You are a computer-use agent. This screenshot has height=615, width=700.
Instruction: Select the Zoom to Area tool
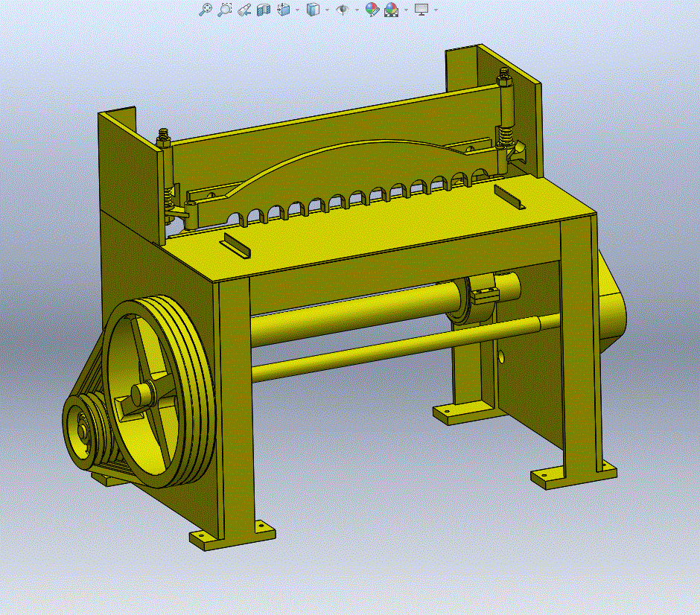click(224, 10)
